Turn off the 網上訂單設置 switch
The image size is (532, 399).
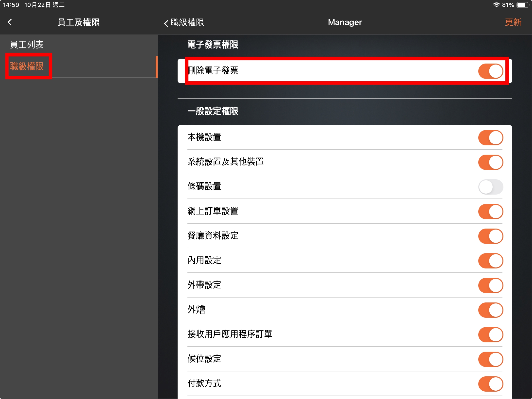pos(491,211)
